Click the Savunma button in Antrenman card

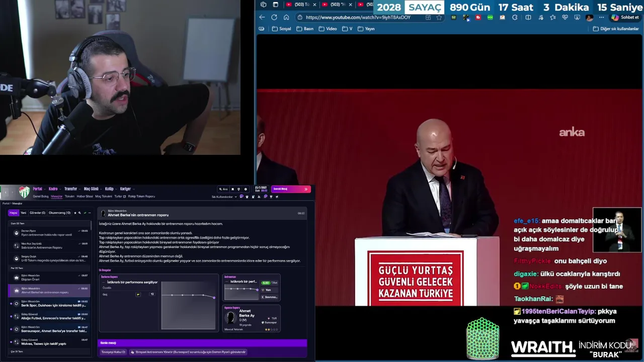coord(270,297)
